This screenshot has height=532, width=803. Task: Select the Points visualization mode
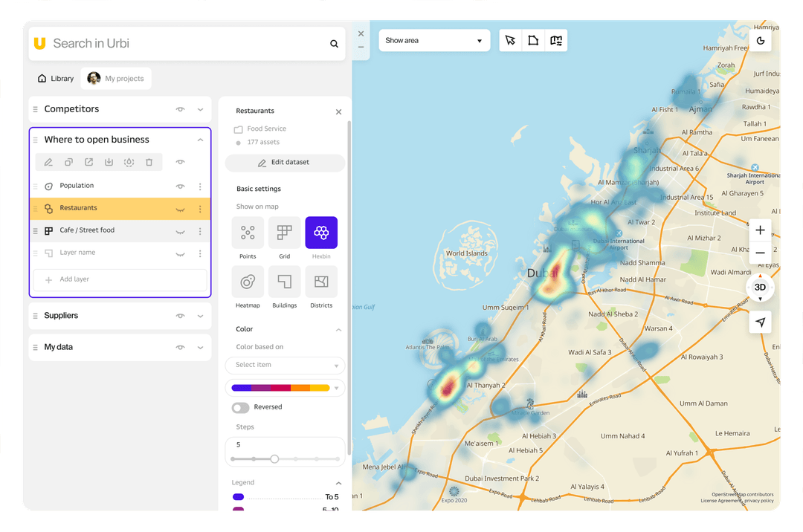tap(248, 233)
